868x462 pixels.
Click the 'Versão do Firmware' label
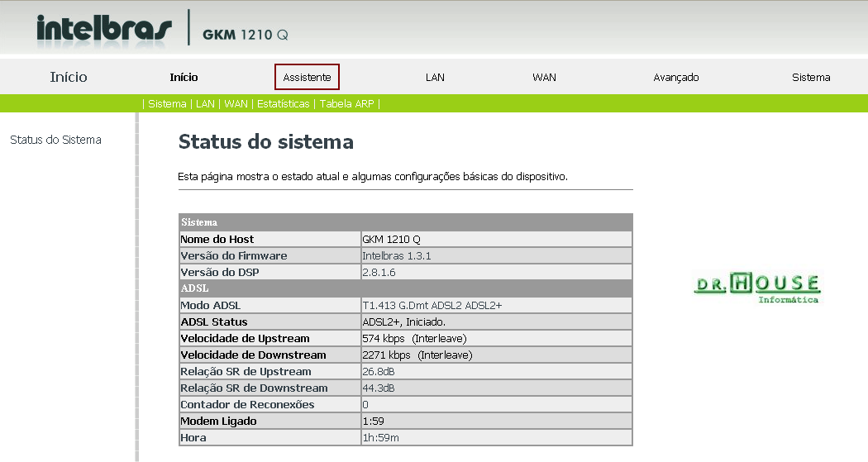coord(234,255)
